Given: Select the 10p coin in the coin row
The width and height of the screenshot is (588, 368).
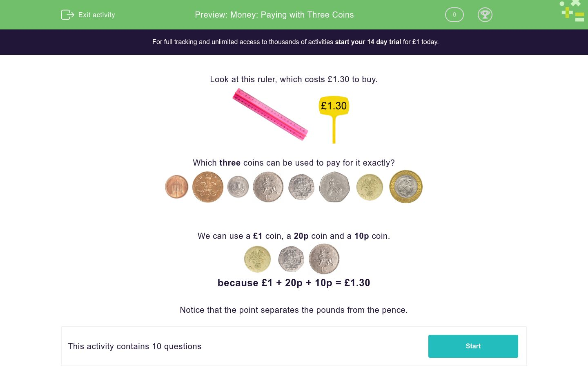Looking at the screenshot, I should click(268, 187).
